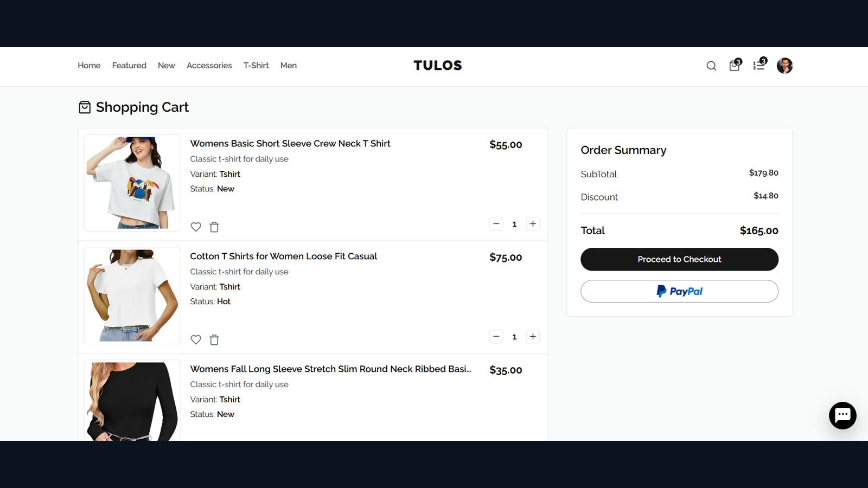Open the cart bag icon with badge
The image size is (868, 488).
click(735, 65)
